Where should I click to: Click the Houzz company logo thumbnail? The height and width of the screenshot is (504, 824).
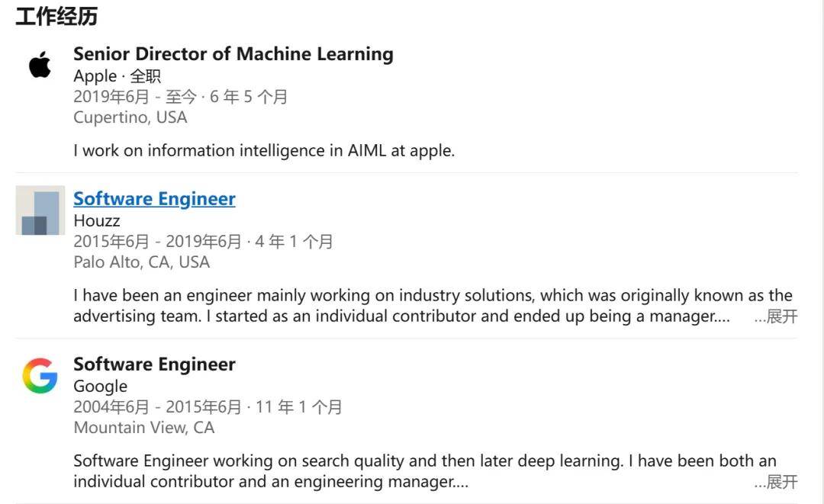pyautogui.click(x=40, y=210)
